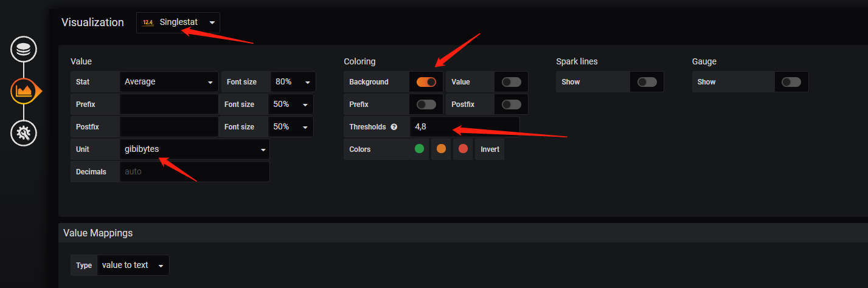Toggle the Background coloring switch off
The width and height of the screenshot is (868, 288).
(426, 82)
